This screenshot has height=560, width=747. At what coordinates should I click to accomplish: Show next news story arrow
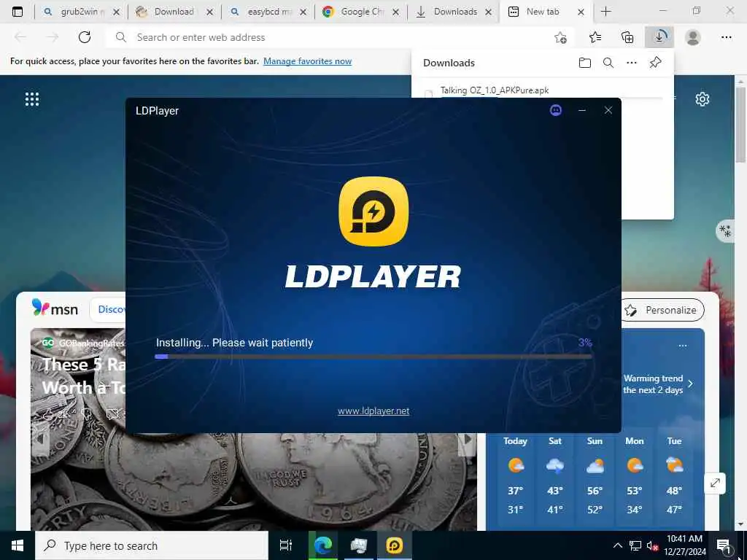468,439
